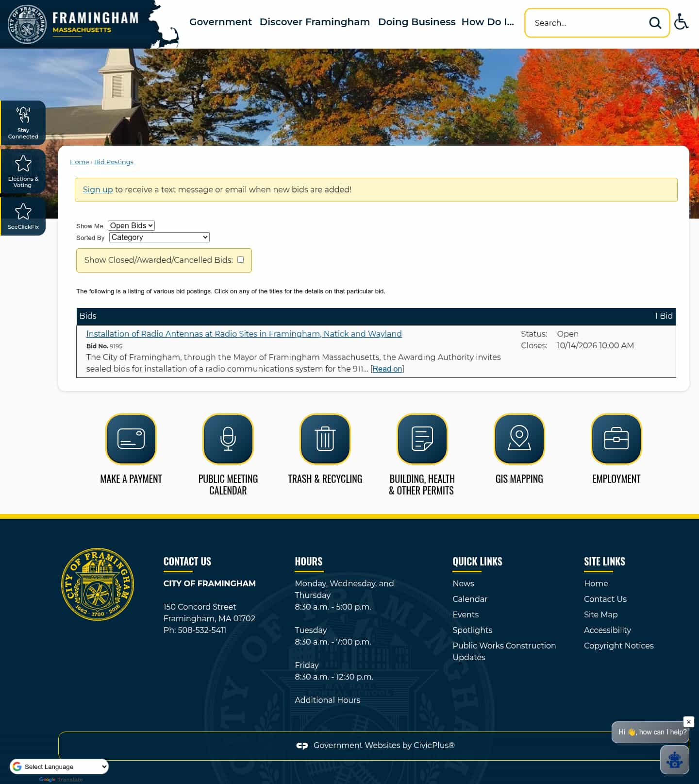Open the Site Map link
Screen dimensions: 699x784
(600, 614)
